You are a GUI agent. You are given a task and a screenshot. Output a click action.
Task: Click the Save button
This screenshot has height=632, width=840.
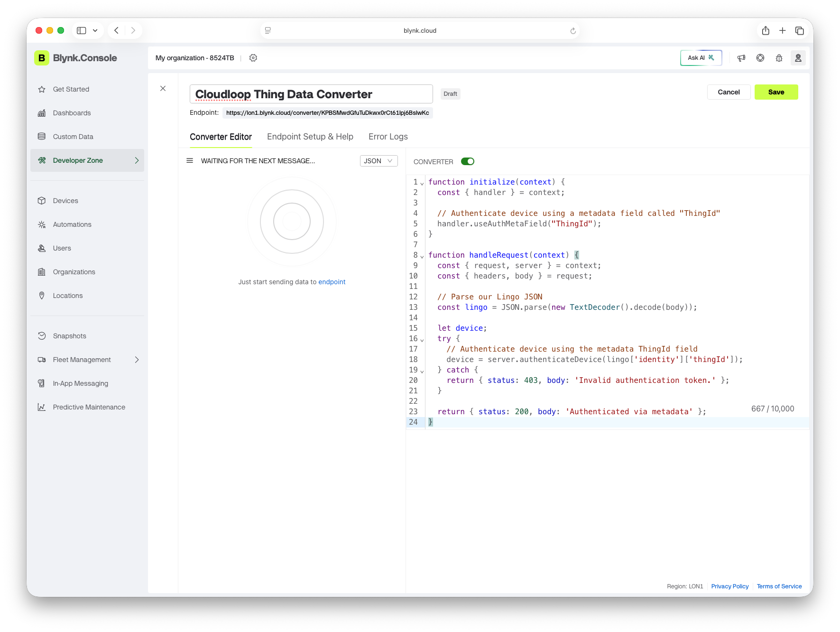coord(776,92)
